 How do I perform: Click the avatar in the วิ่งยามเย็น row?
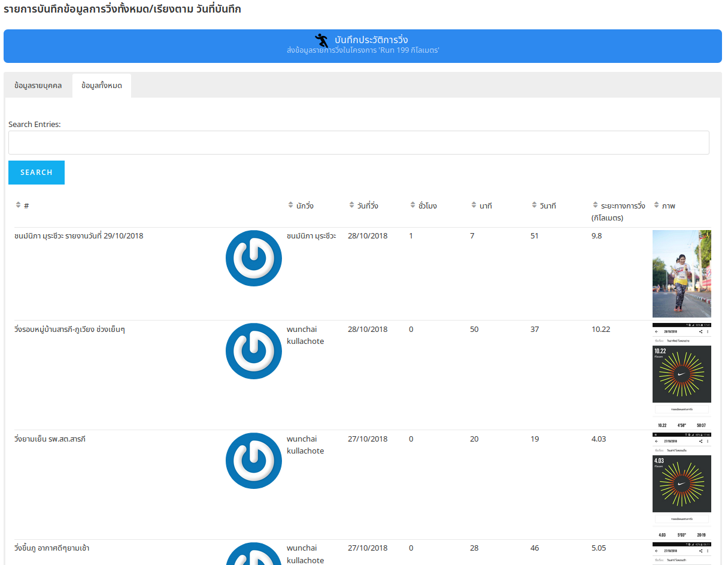(254, 461)
